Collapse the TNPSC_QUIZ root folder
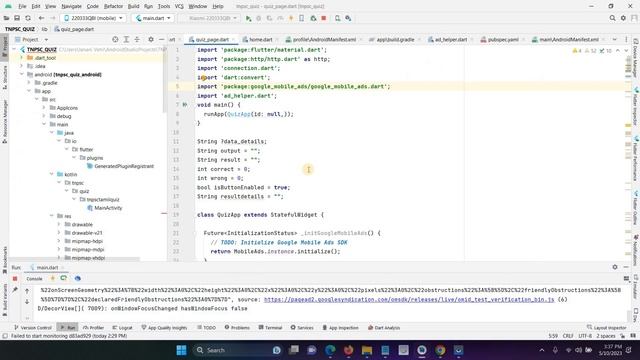This screenshot has height=360, width=640. pyautogui.click(x=15, y=49)
